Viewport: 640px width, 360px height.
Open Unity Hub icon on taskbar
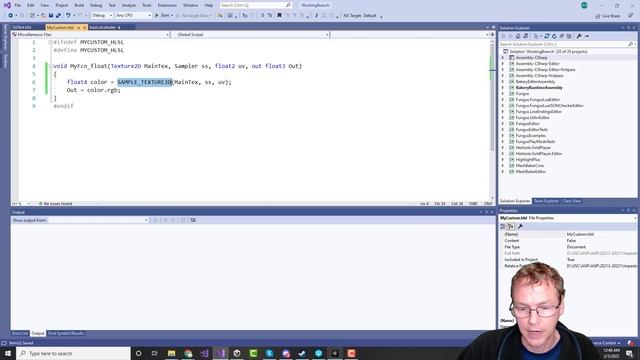(237, 353)
